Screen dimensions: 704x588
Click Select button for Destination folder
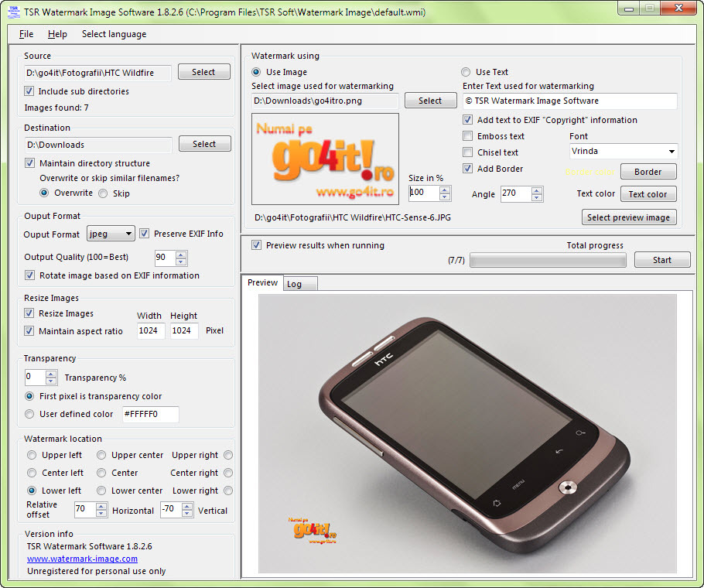point(205,144)
